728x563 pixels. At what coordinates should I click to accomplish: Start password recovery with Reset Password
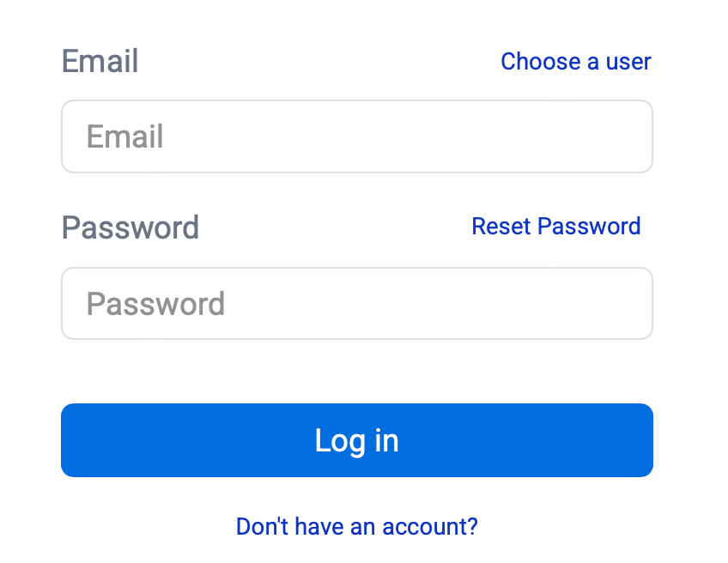click(555, 227)
